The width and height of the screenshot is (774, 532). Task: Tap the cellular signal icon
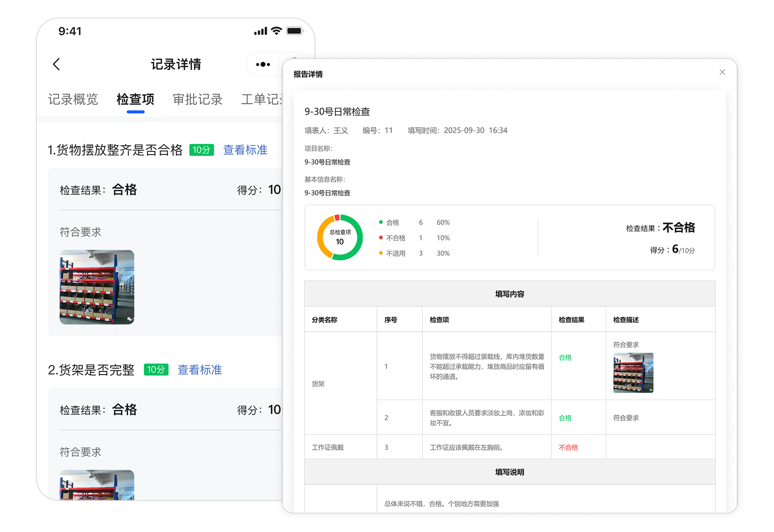point(260,31)
